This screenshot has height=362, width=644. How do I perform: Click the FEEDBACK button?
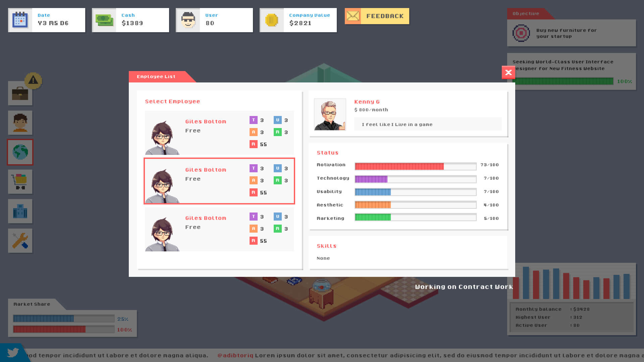(377, 16)
